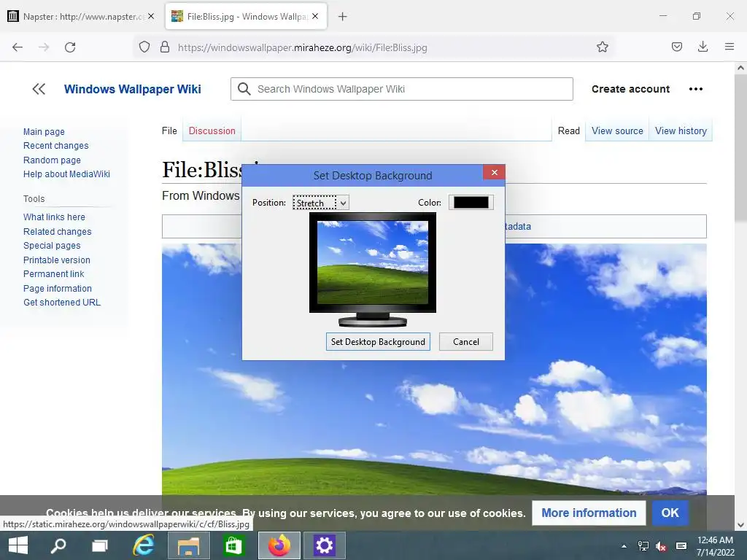This screenshot has height=560, width=747.
Task: Collapse the wiki sidebar with the double chevron
Action: [x=39, y=89]
